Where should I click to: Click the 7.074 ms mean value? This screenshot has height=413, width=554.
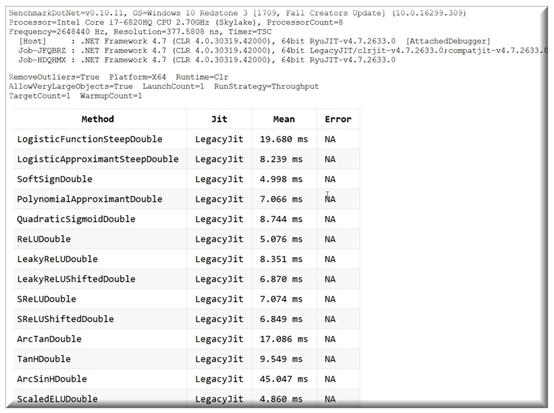(281, 299)
